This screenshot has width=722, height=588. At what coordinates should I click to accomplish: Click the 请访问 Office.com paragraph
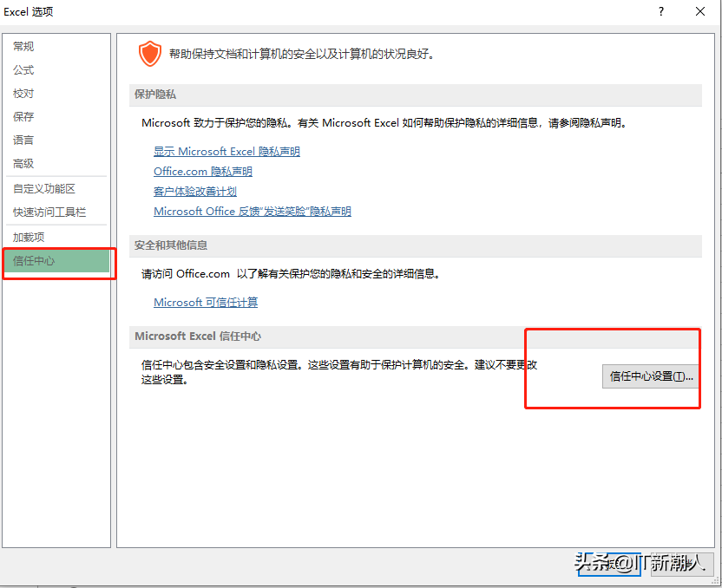(x=291, y=274)
